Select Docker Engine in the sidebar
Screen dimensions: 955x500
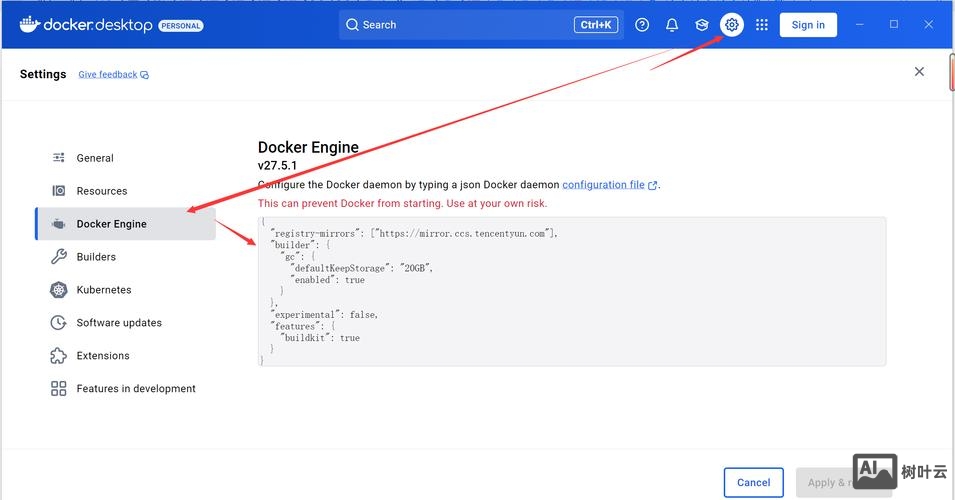(111, 224)
